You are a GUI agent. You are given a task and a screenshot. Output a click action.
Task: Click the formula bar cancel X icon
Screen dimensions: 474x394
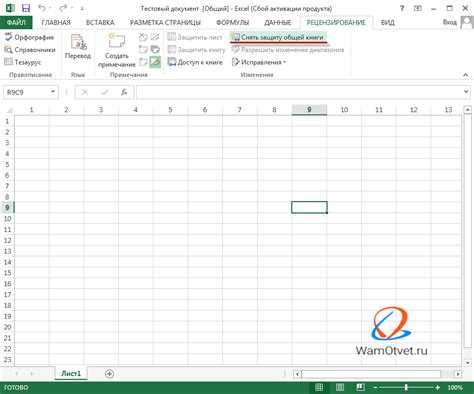[85, 92]
